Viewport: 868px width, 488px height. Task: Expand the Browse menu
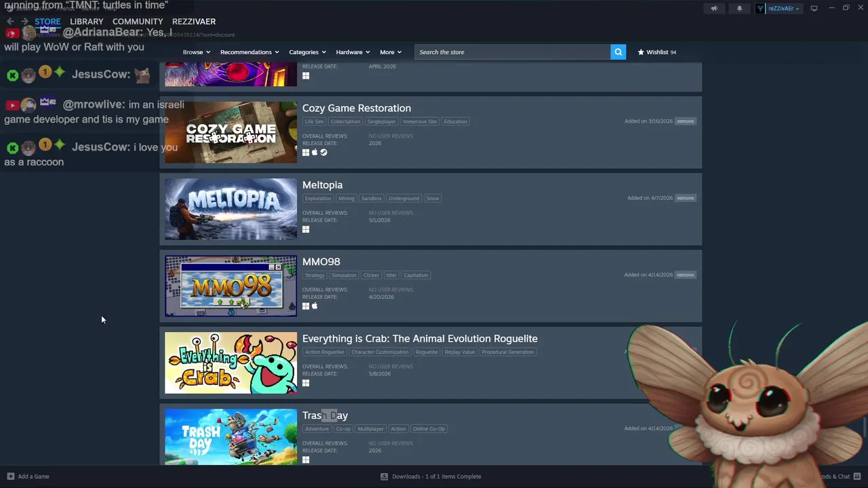[196, 52]
